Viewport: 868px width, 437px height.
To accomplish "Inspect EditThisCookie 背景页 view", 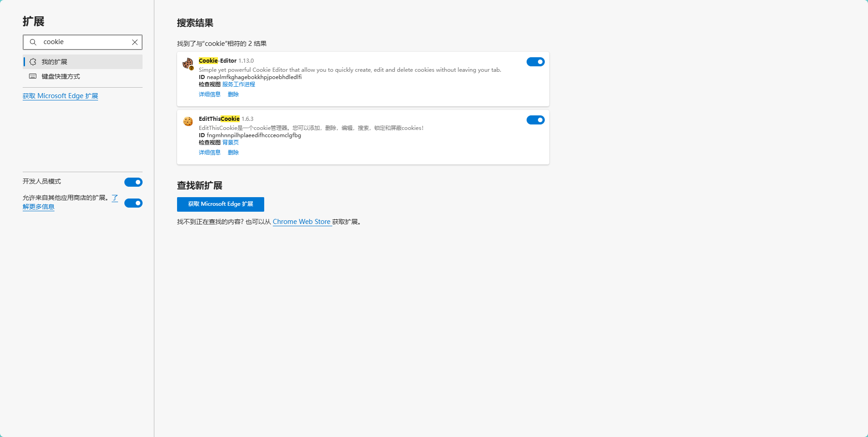I will click(x=230, y=143).
